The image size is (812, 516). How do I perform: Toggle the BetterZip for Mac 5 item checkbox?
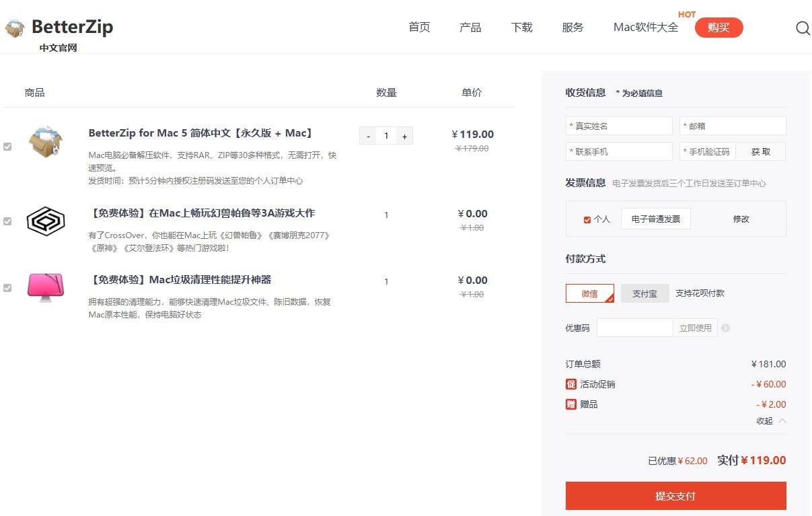pos(7,147)
